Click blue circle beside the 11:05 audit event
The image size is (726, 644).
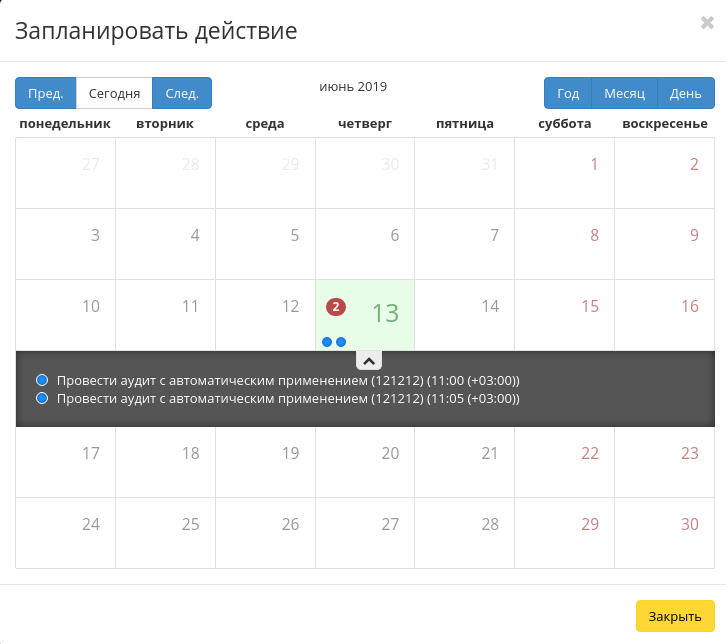[x=42, y=398]
